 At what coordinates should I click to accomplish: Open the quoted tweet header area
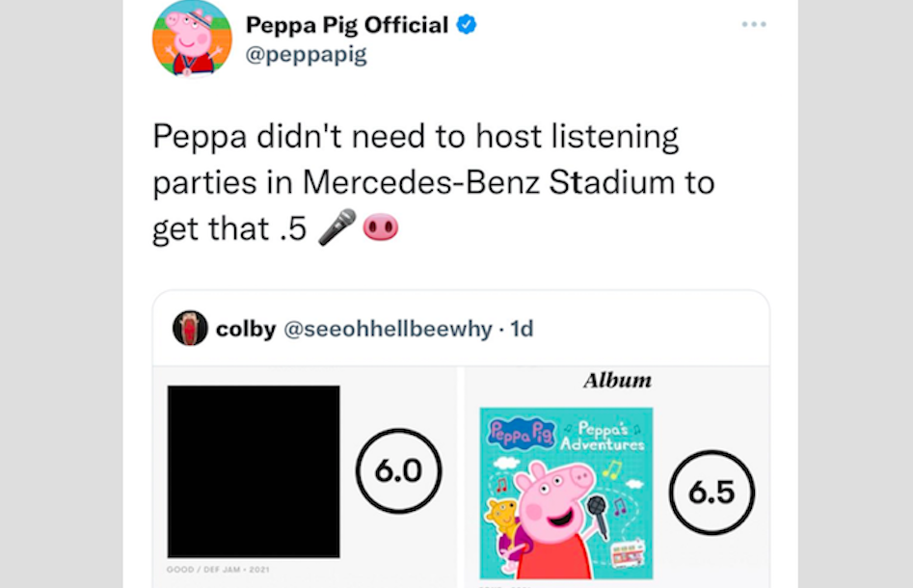tap(461, 329)
